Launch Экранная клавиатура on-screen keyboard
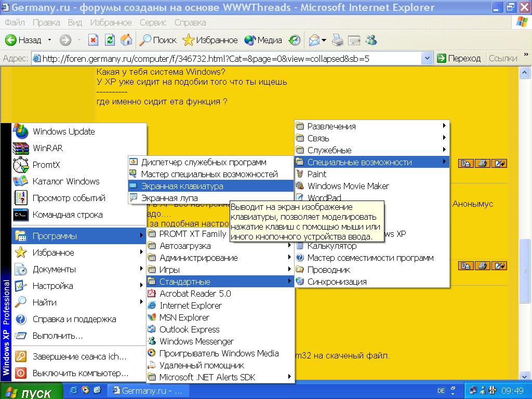Image resolution: width=532 pixels, height=399 pixels. (x=211, y=186)
